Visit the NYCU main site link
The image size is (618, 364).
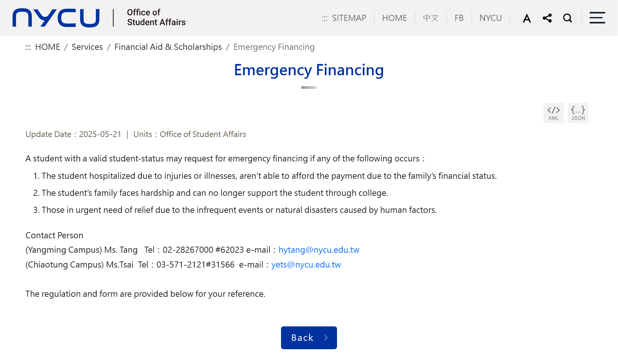(490, 18)
